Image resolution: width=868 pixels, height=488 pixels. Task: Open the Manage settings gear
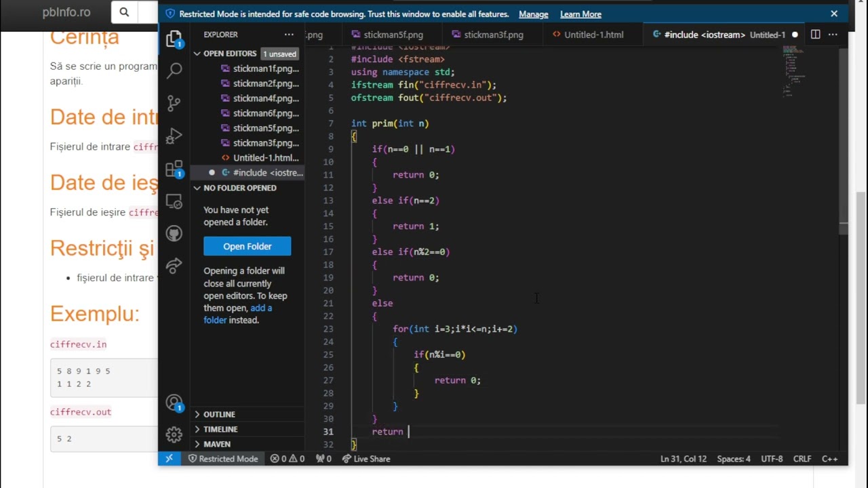pos(174,434)
